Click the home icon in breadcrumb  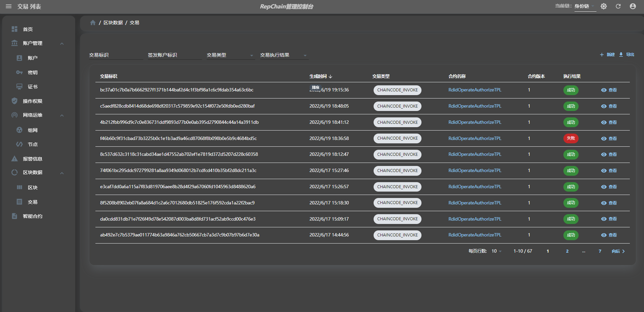pos(93,23)
